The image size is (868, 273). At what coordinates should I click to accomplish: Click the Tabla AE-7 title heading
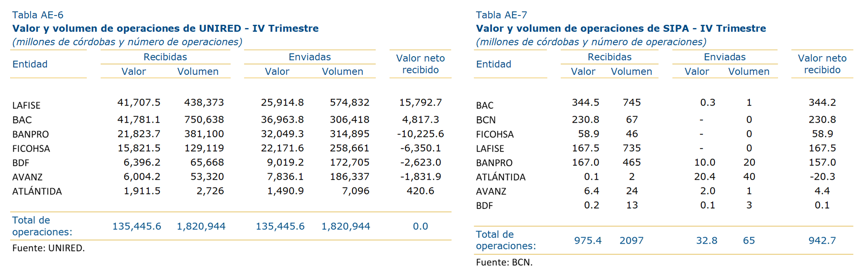(501, 15)
